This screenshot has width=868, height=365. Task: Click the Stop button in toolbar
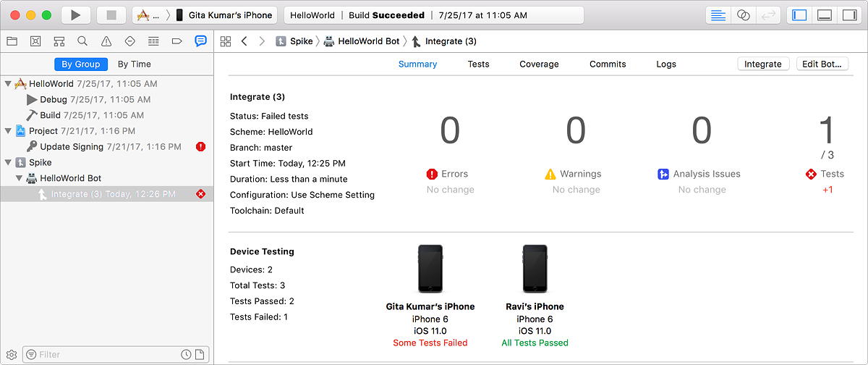point(111,15)
